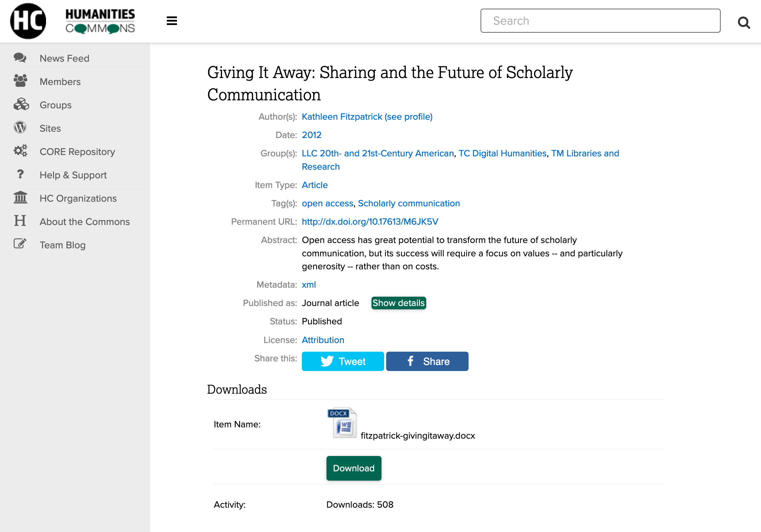
Task: Click the Members people icon
Action: click(20, 81)
